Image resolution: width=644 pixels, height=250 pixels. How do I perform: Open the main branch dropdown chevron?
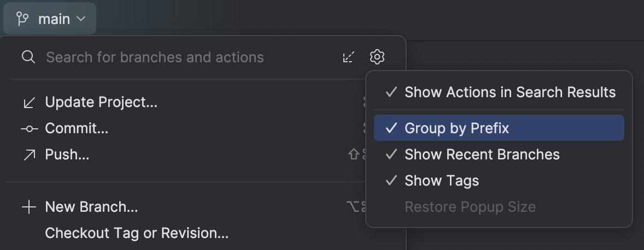click(81, 19)
